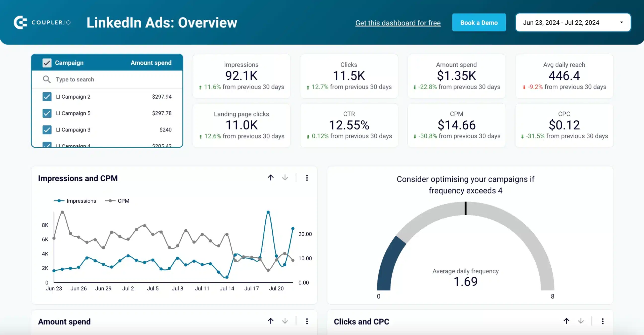This screenshot has width=644, height=335.
Task: Click gauge maximum label 8
Action: (552, 296)
